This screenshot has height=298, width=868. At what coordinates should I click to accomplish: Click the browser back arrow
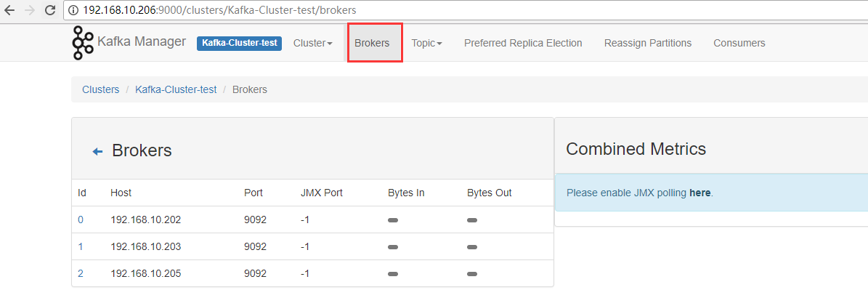click(9, 10)
